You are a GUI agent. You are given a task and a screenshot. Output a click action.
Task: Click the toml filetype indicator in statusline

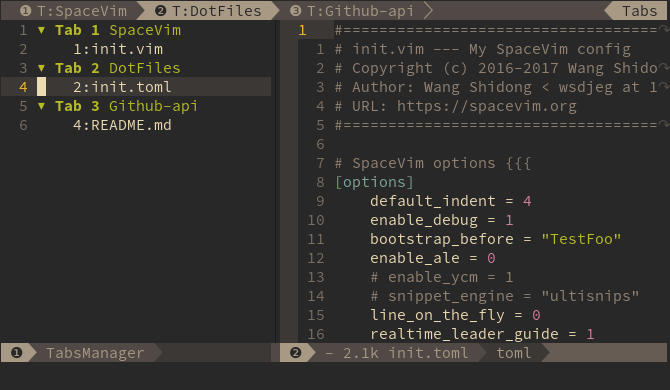point(514,353)
